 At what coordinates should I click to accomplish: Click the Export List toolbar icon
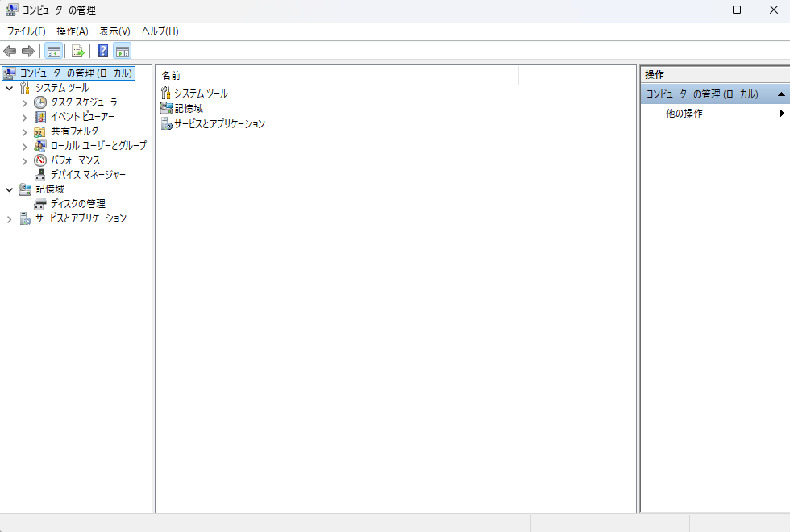click(77, 51)
